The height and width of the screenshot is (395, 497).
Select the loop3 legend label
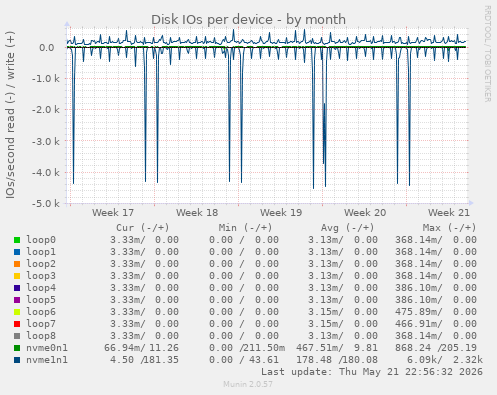(41, 276)
